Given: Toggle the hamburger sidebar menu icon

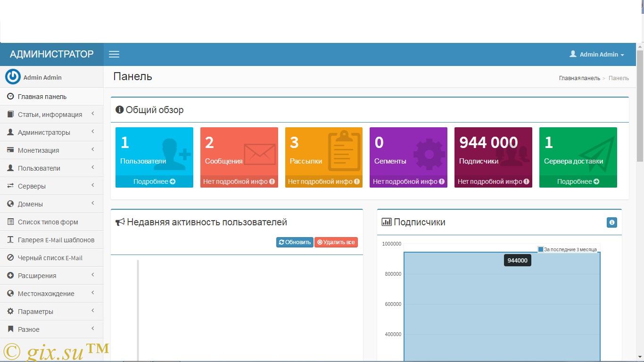Looking at the screenshot, I should (114, 54).
